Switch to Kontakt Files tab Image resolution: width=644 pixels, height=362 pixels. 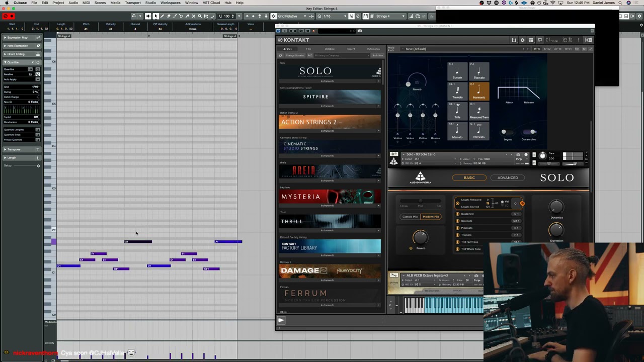coord(308,49)
